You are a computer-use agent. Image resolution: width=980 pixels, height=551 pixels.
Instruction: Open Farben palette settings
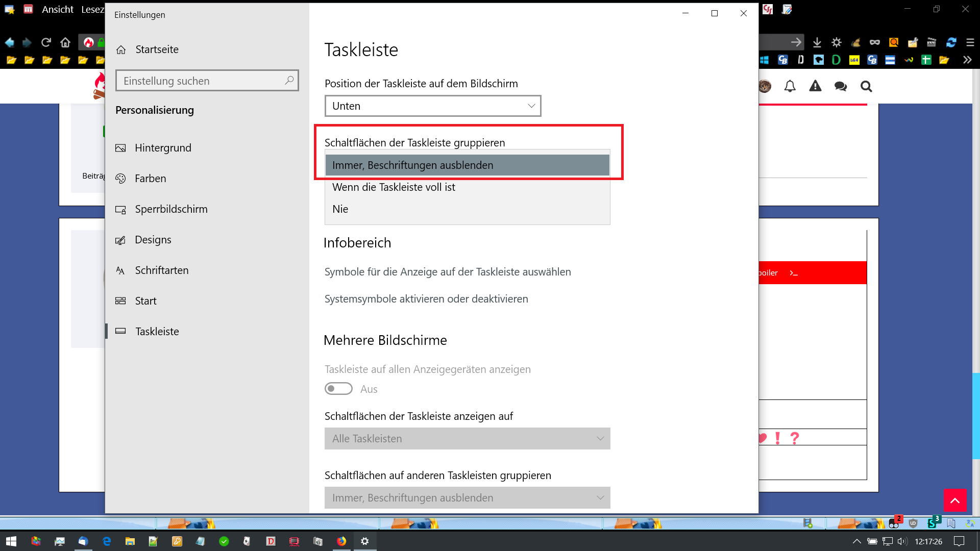tap(150, 179)
